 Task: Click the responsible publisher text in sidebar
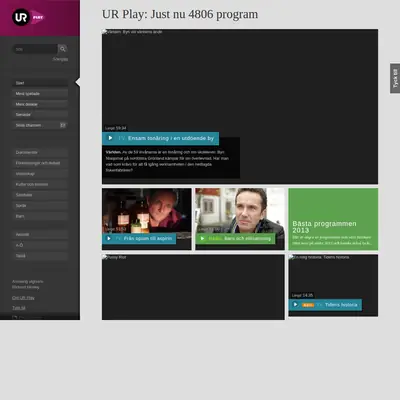click(28, 284)
